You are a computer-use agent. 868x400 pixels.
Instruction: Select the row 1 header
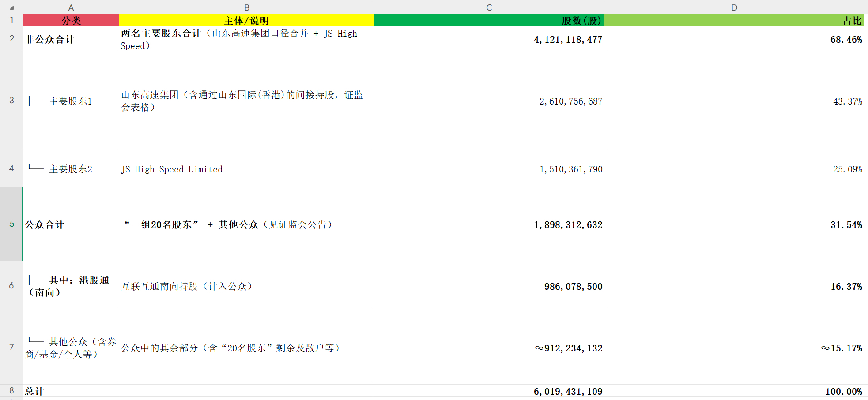(x=11, y=20)
